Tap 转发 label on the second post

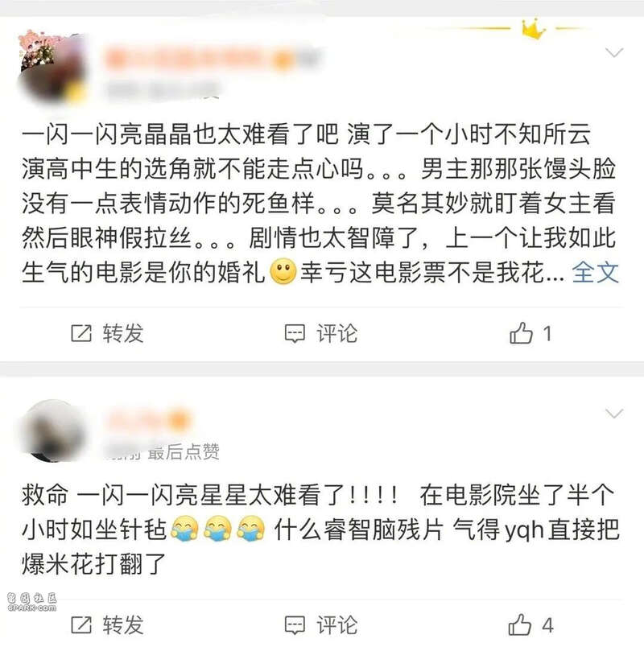click(x=123, y=625)
